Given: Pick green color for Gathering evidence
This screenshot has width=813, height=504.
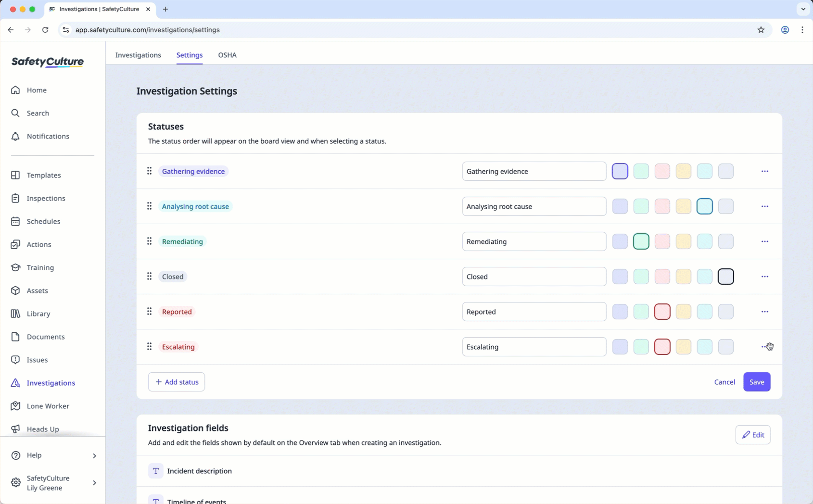Looking at the screenshot, I should 641,171.
